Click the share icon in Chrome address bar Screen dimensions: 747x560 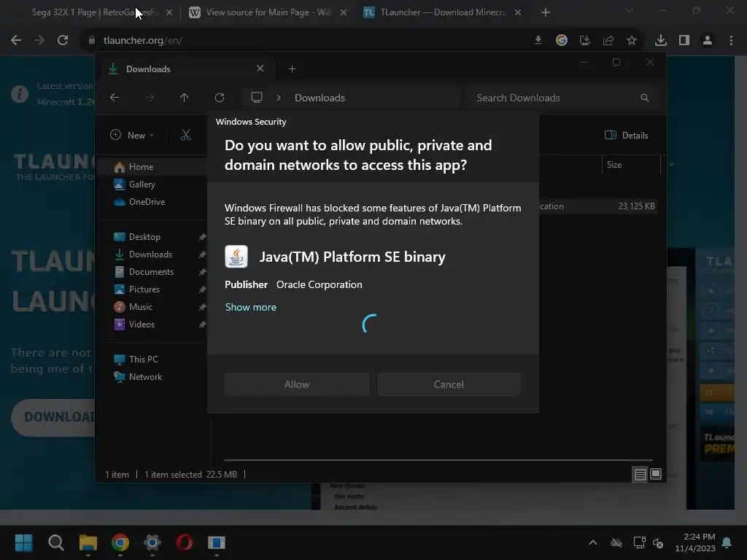608,41
